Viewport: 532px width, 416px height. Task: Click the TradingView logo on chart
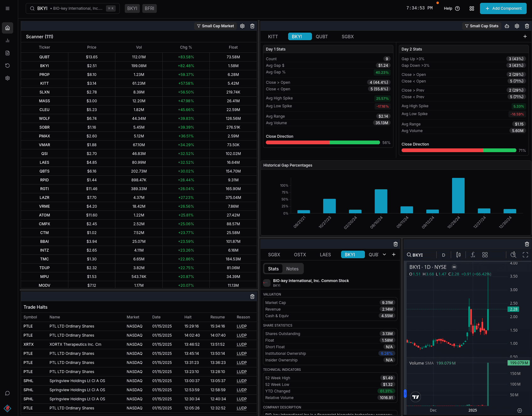(415, 397)
